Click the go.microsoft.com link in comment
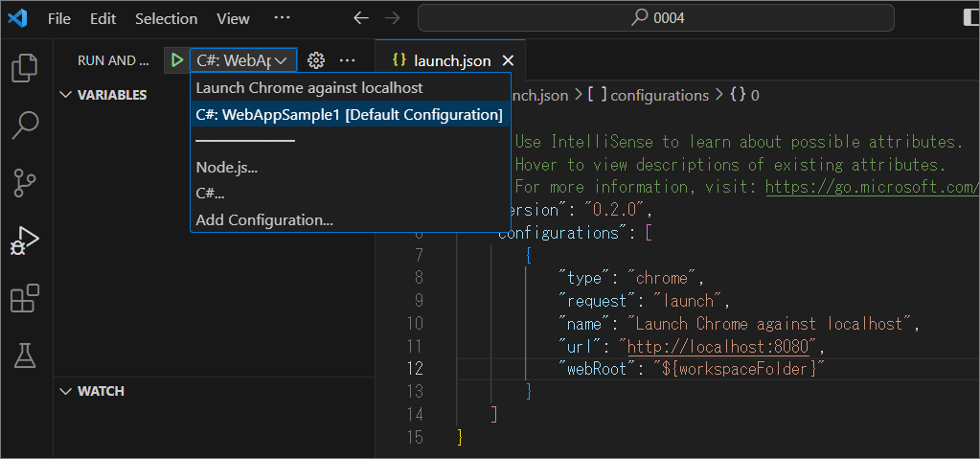 [x=872, y=187]
